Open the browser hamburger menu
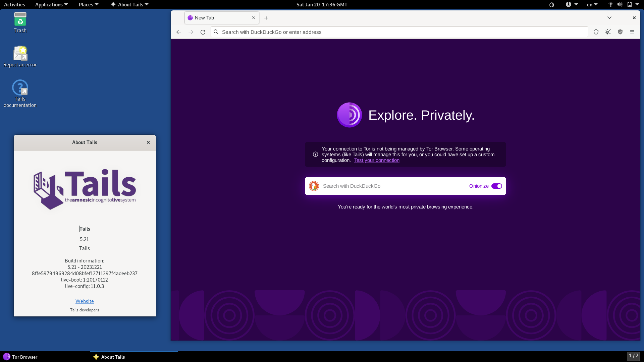The height and width of the screenshot is (362, 644). pos(632,32)
